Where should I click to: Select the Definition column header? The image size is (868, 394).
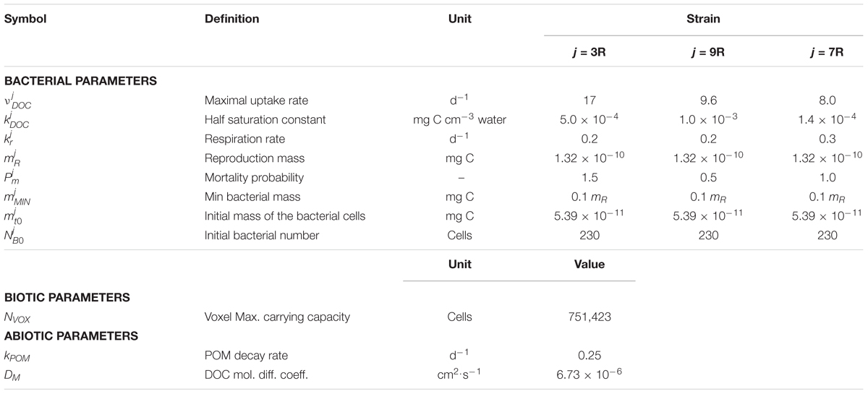tap(232, 20)
